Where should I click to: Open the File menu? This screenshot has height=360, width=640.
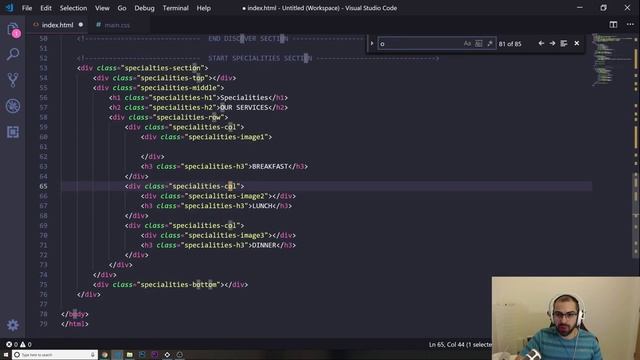click(x=27, y=8)
